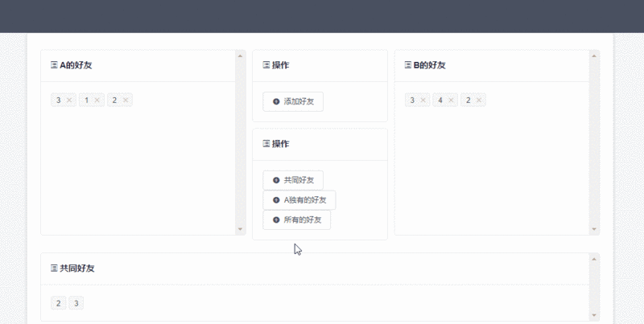
Task: Click the A的好友 panel heading
Action: pyautogui.click(x=76, y=65)
